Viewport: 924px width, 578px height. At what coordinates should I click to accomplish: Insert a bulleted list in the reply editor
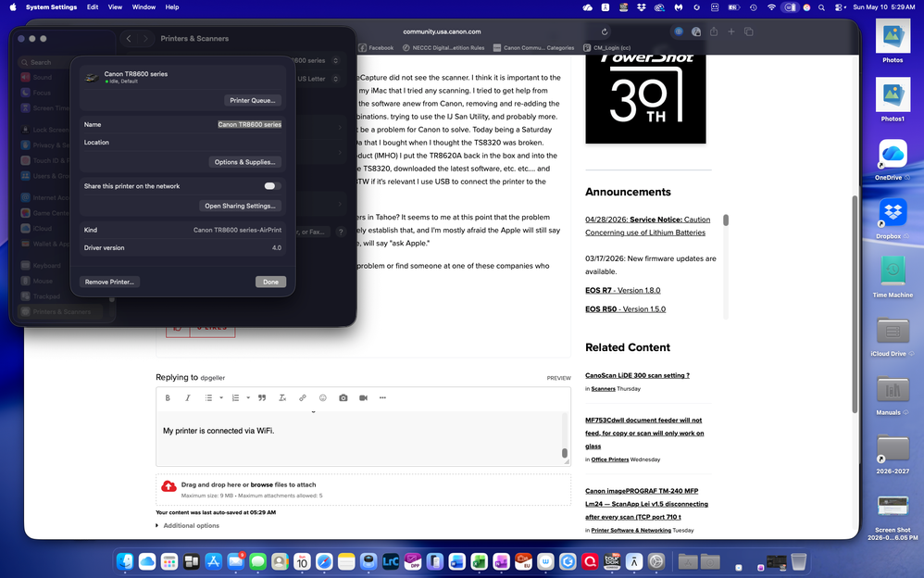click(208, 398)
